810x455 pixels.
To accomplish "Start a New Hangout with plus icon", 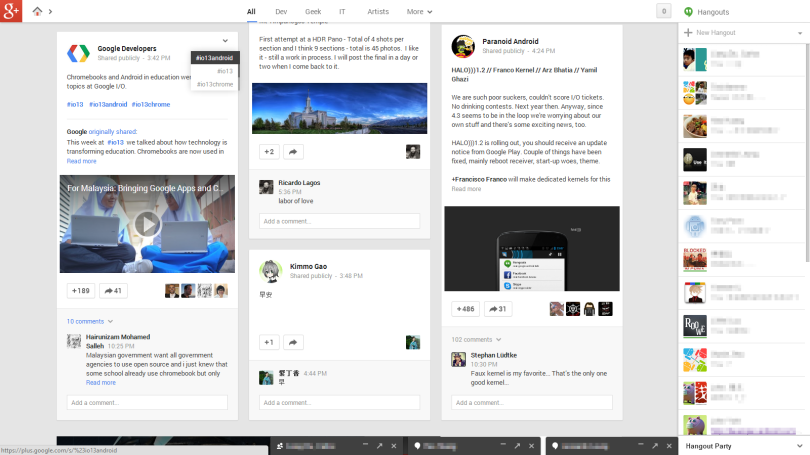I will point(688,33).
